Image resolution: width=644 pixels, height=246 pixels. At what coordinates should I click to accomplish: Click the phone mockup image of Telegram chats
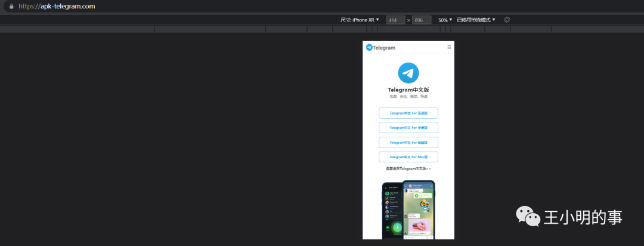[x=408, y=210]
